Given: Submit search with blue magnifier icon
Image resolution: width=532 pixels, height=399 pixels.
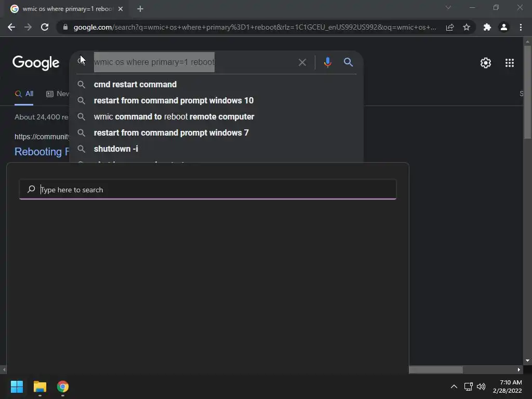Looking at the screenshot, I should point(348,62).
